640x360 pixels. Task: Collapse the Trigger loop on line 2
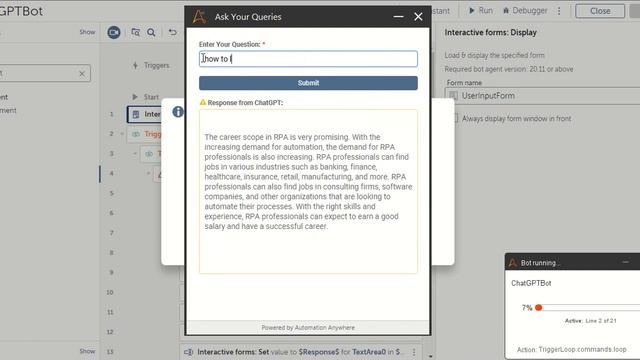[122, 134]
